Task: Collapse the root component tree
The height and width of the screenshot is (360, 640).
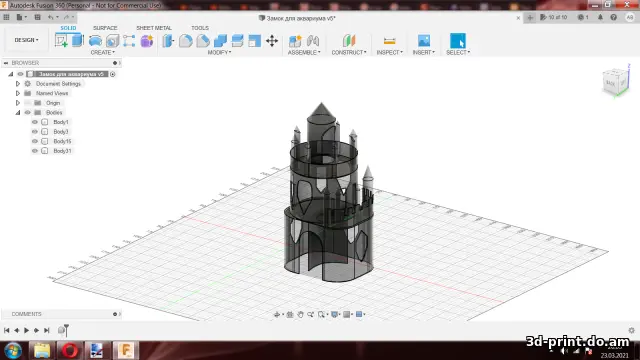Action: click(x=11, y=74)
